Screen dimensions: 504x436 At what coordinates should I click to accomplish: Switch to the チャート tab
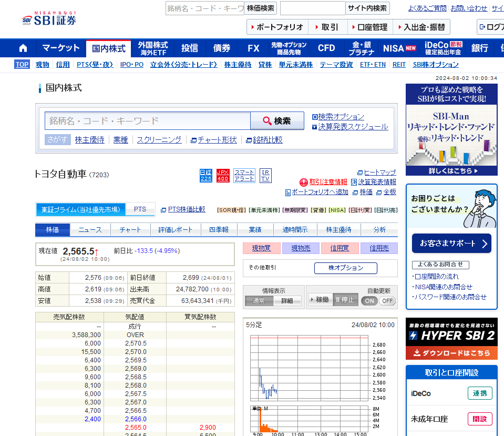point(130,230)
